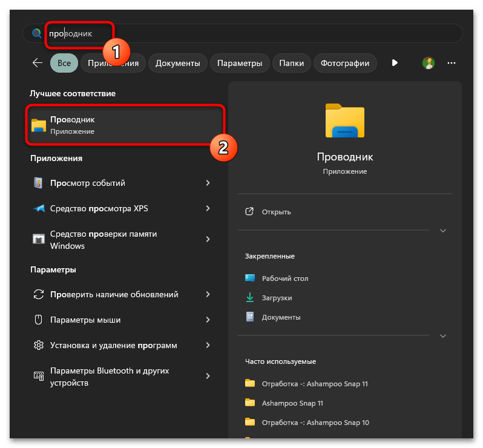Click Параметры мыши result text
The width and height of the screenshot is (483, 448).
pos(85,320)
